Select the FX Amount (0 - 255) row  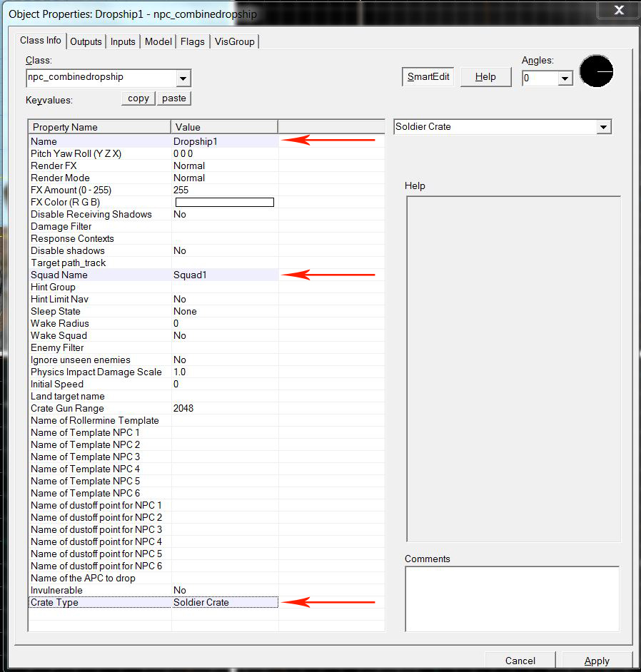[x=153, y=190]
